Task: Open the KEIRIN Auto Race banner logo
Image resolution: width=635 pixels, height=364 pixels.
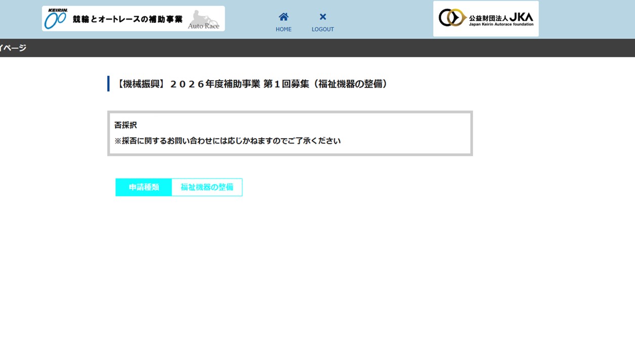Action: (134, 19)
